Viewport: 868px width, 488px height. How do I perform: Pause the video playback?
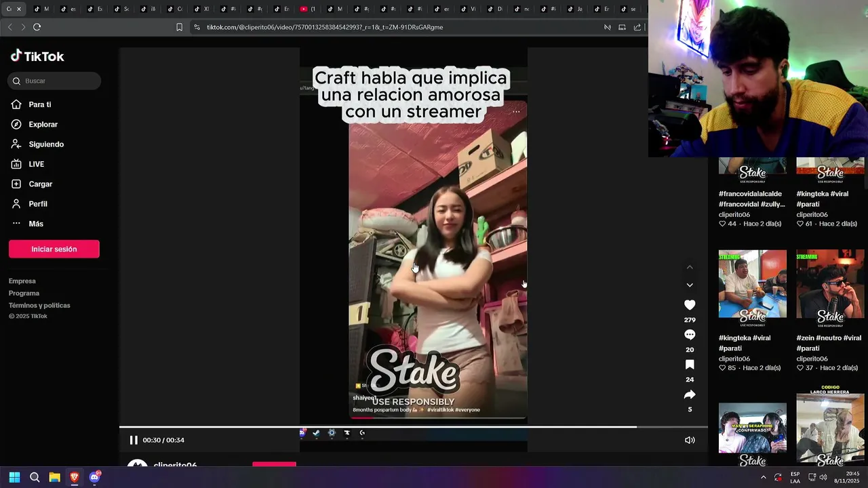coord(134,440)
